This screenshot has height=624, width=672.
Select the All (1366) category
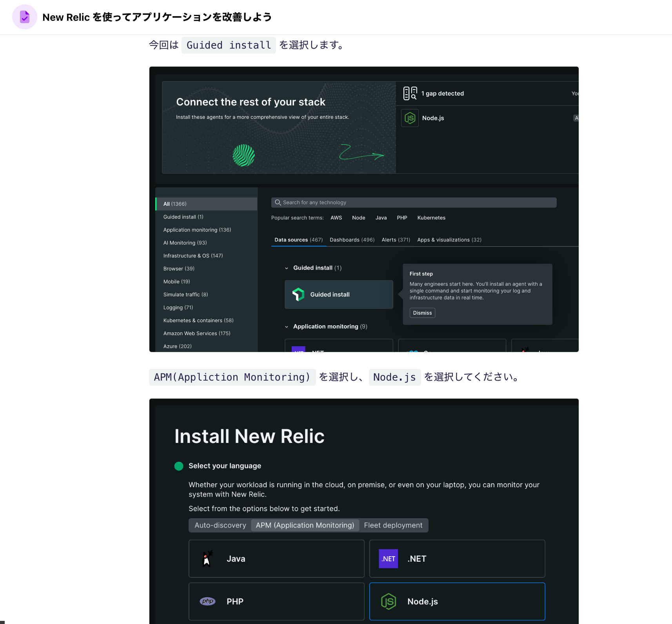pos(206,204)
